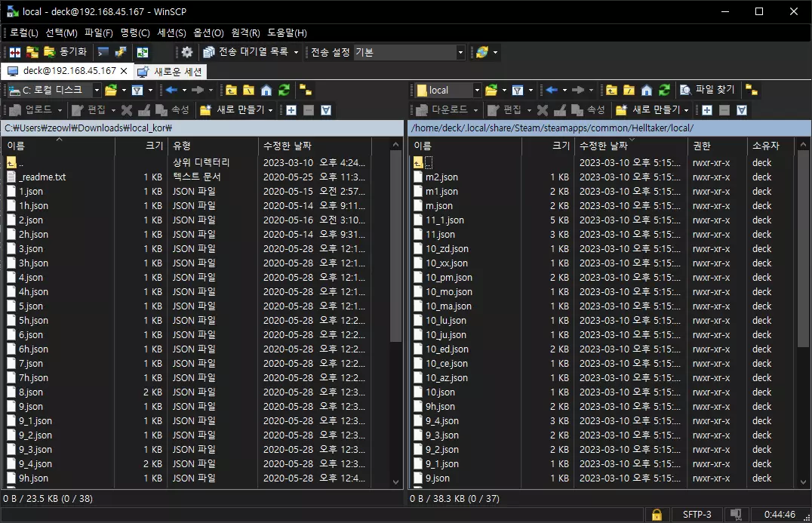Select _readme.txt in local panel
The image size is (812, 523).
point(42,177)
